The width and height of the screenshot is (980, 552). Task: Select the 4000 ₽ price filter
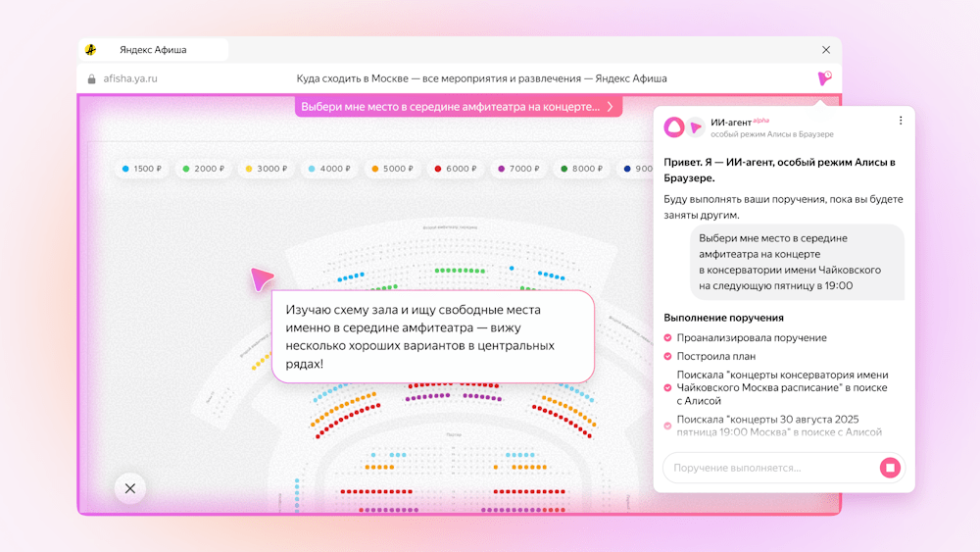[329, 169]
